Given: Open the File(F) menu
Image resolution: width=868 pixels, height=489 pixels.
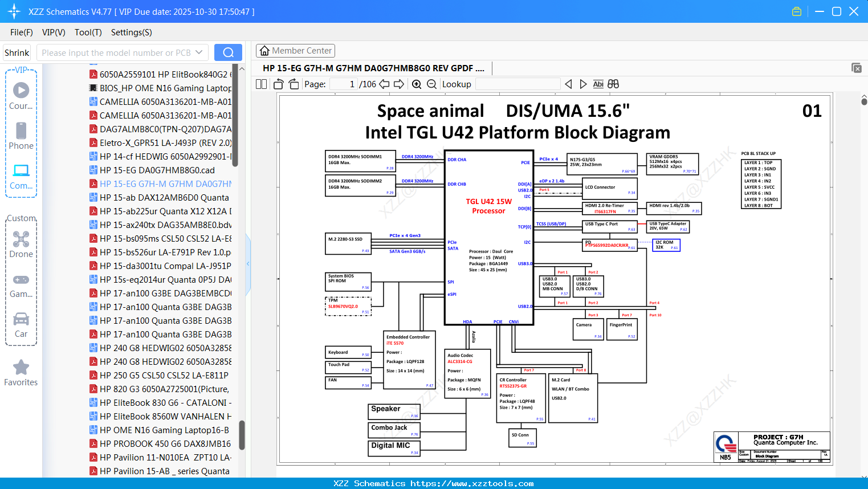Looking at the screenshot, I should point(22,32).
